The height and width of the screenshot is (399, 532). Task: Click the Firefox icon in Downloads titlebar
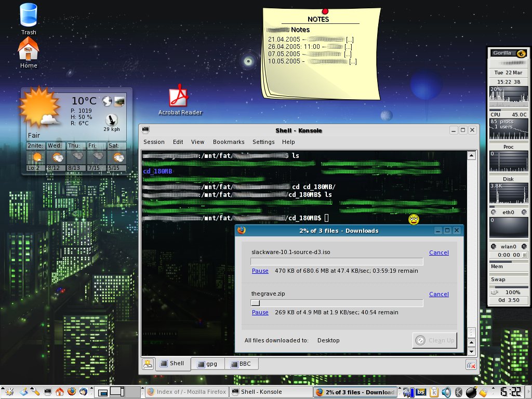241,230
